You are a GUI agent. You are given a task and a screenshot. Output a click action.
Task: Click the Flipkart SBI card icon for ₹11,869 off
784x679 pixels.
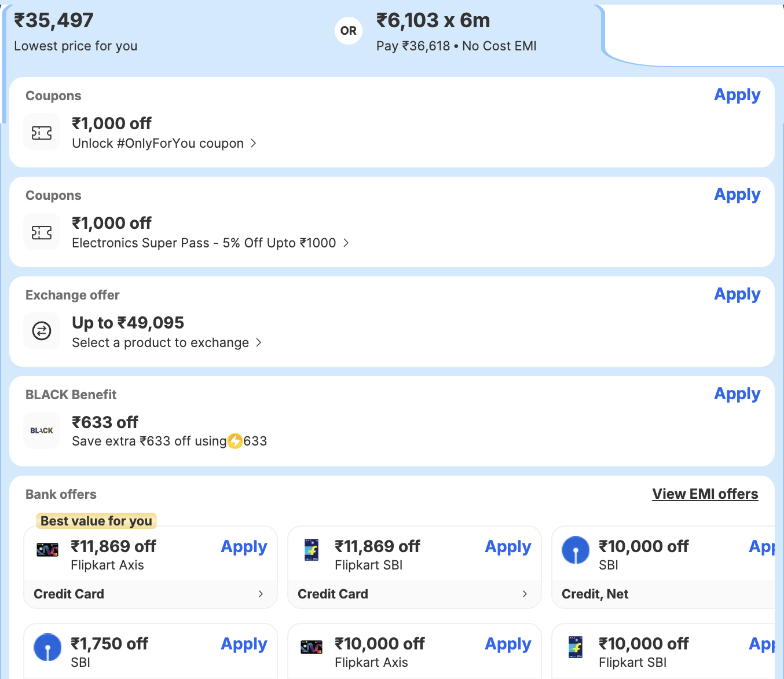coord(312,550)
